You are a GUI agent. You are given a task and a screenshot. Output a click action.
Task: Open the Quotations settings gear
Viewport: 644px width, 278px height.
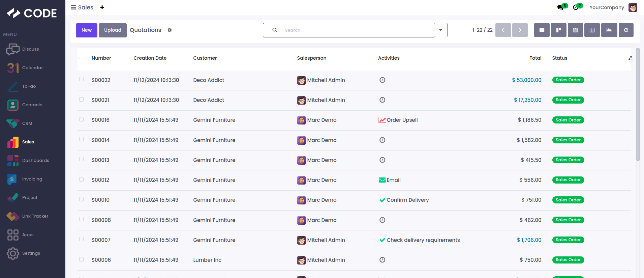click(170, 30)
